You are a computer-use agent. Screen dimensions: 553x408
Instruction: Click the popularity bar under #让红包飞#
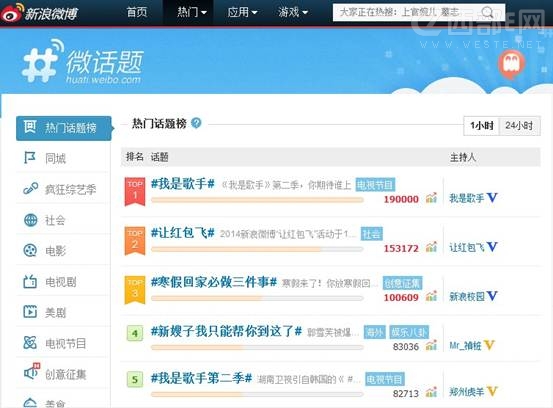(x=257, y=249)
